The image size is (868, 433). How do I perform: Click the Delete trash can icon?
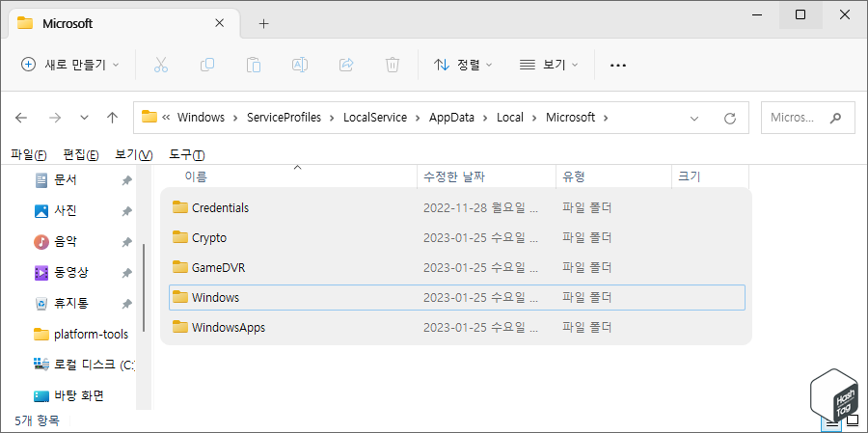tap(392, 65)
